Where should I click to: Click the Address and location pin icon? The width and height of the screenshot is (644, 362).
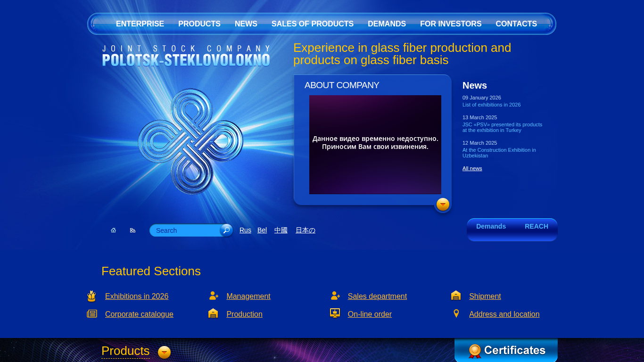click(456, 313)
